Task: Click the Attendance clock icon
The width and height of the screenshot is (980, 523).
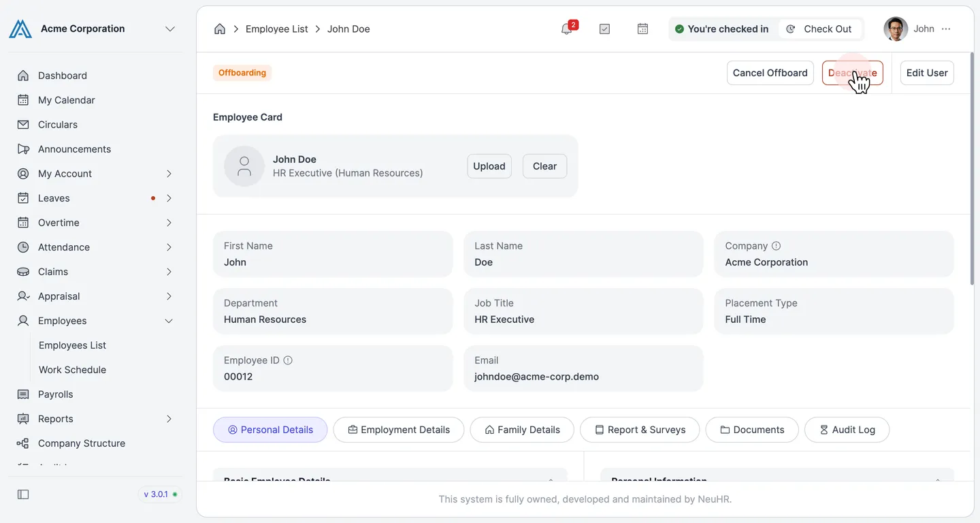Action: (23, 247)
